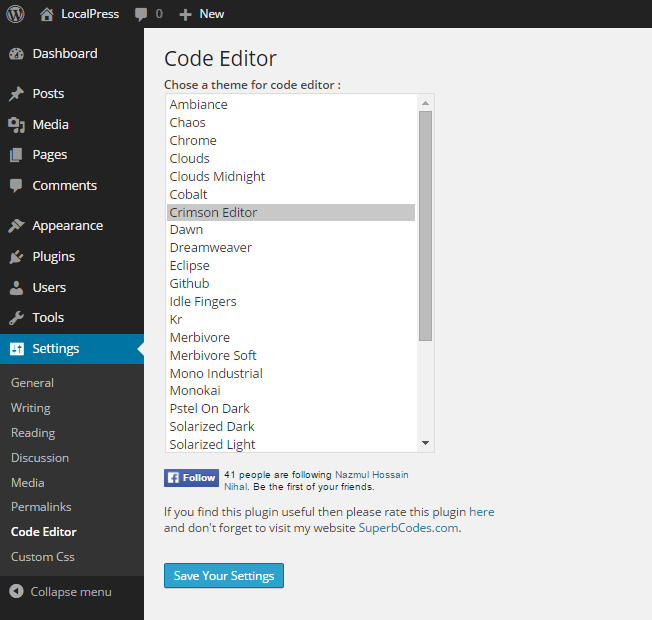The width and height of the screenshot is (652, 620).
Task: Pick the Idle Fingers theme
Action: tap(291, 301)
